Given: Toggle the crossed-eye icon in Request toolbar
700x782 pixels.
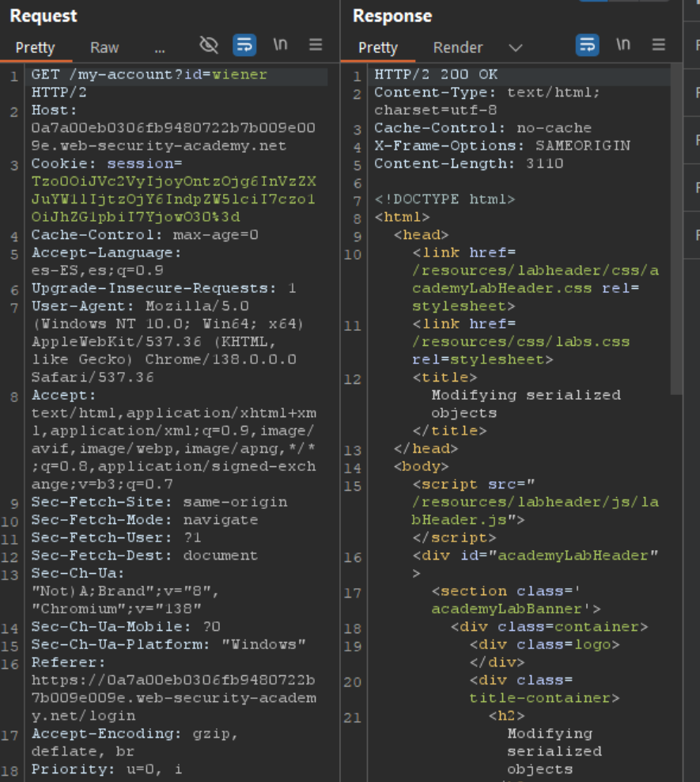Looking at the screenshot, I should click(x=209, y=45).
